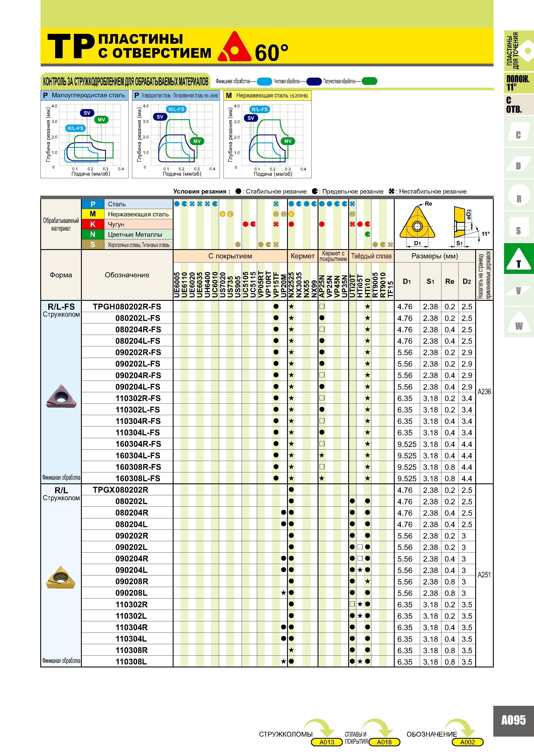Click the green N non-ferrous metals swatch

click(93, 234)
